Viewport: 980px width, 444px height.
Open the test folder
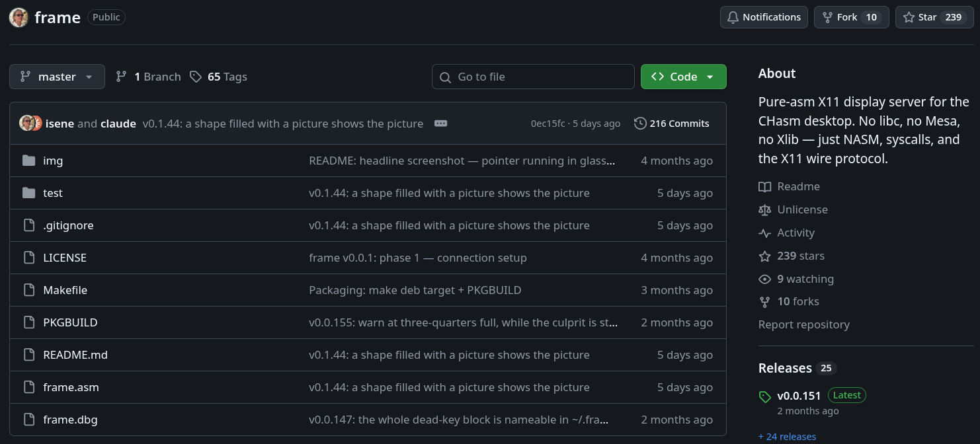[53, 193]
